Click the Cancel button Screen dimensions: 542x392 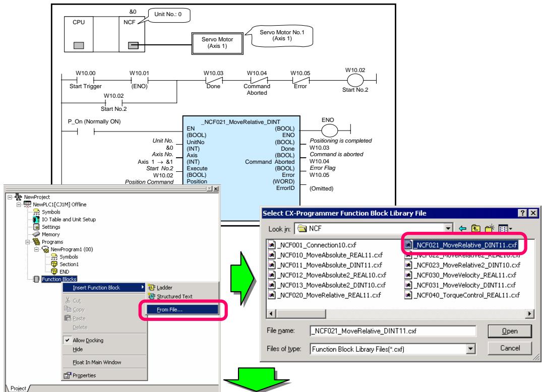[510, 348]
